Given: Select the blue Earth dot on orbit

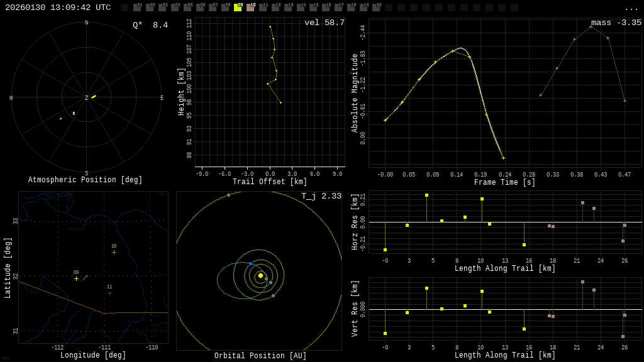Looking at the screenshot, I should [x=250, y=263].
